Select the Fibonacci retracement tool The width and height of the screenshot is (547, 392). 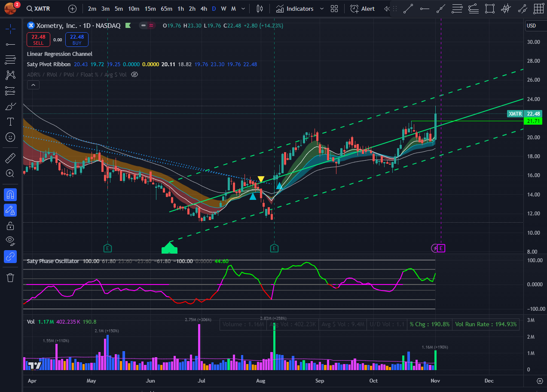tap(10, 60)
